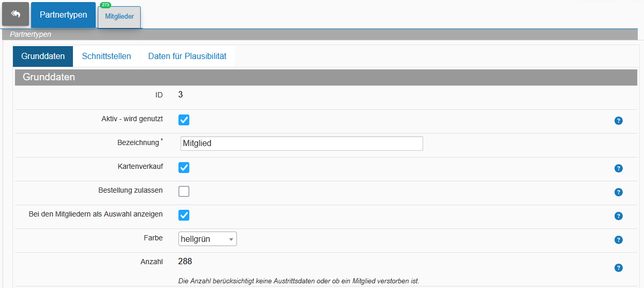Click the back arrow button
The height and width of the screenshot is (288, 644).
(16, 14)
